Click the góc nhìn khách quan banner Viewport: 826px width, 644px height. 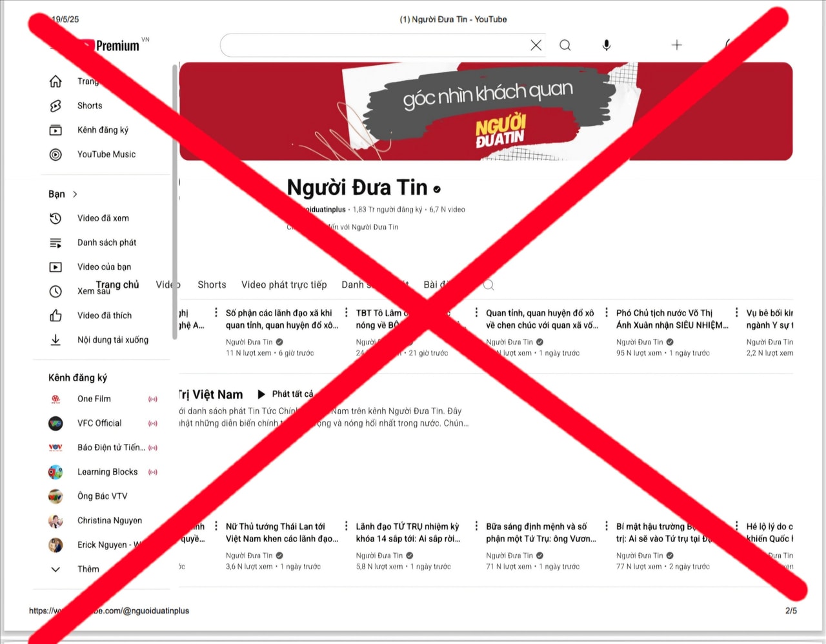[x=485, y=111]
